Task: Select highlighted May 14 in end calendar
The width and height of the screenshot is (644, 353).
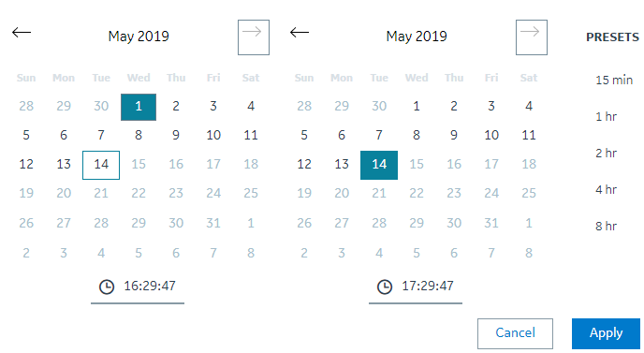Action: tap(379, 165)
